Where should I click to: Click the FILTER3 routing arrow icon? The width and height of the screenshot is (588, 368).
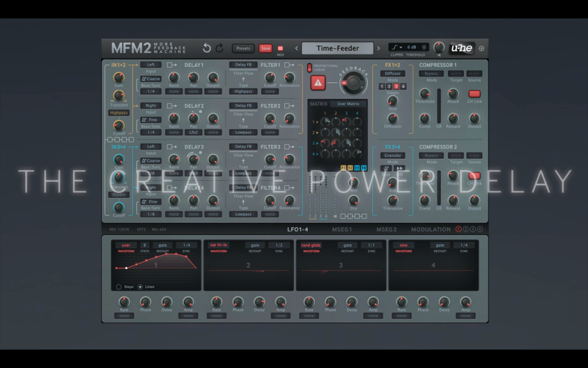click(x=289, y=147)
